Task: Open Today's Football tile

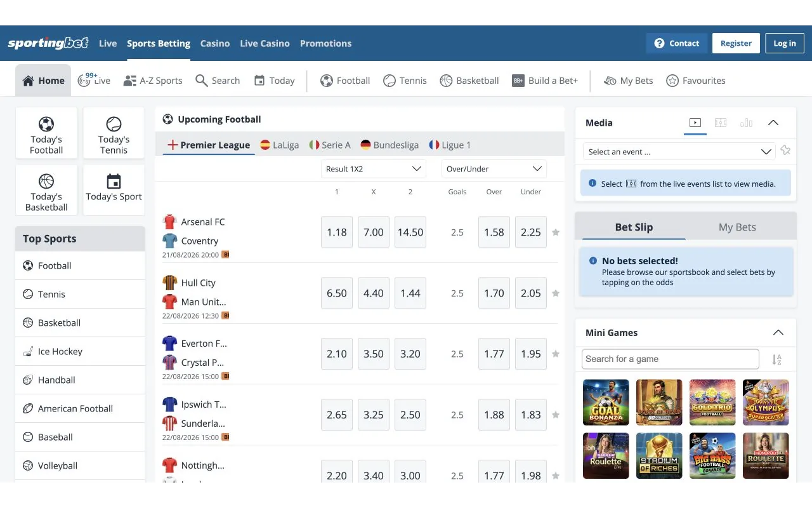Action: point(46,133)
